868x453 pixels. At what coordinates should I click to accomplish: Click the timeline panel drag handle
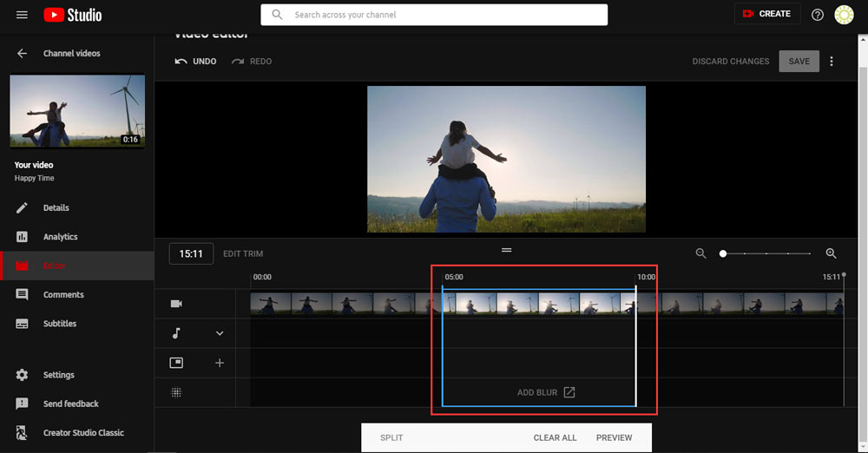pyautogui.click(x=506, y=250)
